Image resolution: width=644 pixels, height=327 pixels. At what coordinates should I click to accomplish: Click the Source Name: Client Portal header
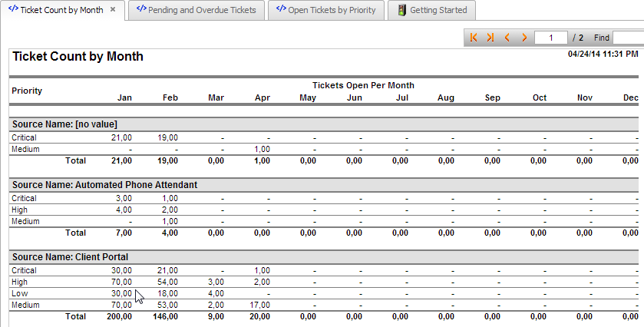tap(70, 256)
